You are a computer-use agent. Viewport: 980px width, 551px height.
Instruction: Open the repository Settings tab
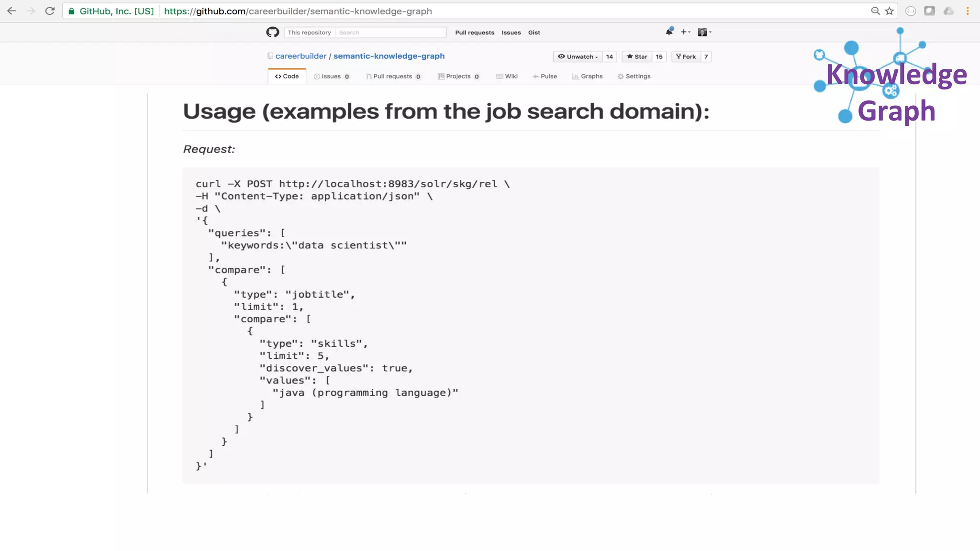pos(634,76)
